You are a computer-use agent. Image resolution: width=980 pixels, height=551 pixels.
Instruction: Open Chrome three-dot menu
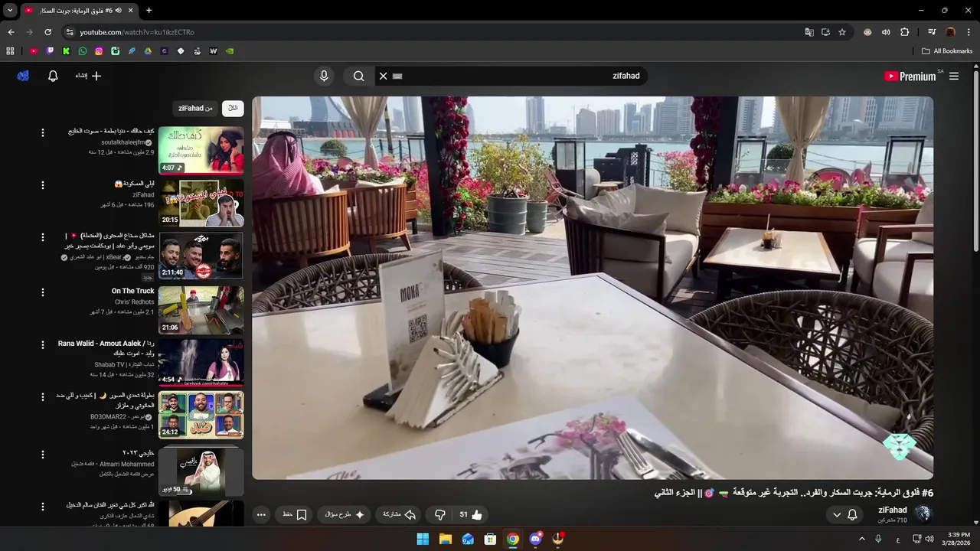(x=969, y=32)
